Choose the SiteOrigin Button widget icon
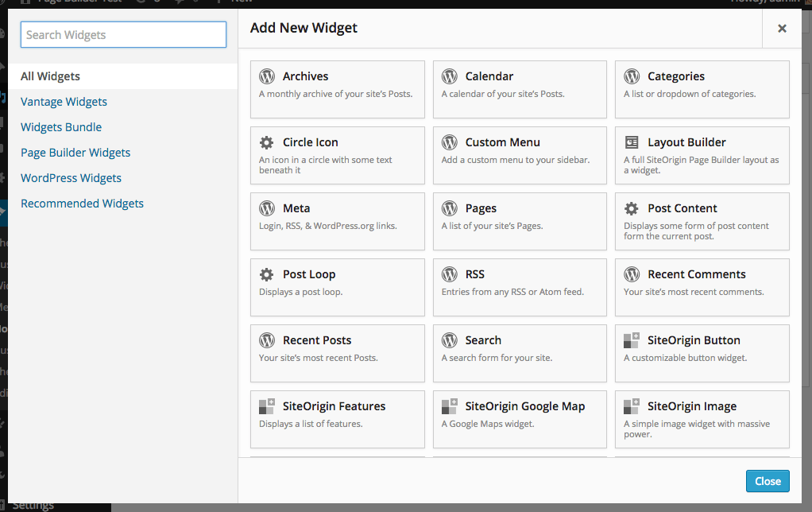Viewport: 812px width, 512px height. (632, 340)
